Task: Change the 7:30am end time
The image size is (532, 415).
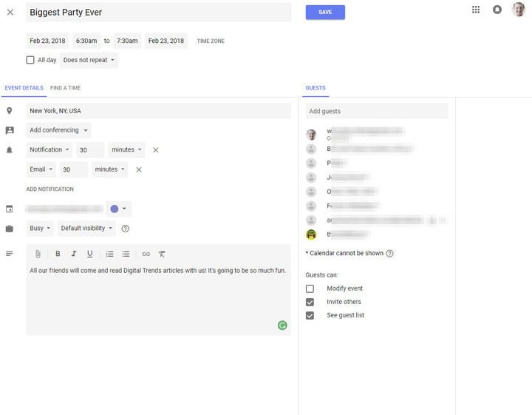Action: (127, 41)
